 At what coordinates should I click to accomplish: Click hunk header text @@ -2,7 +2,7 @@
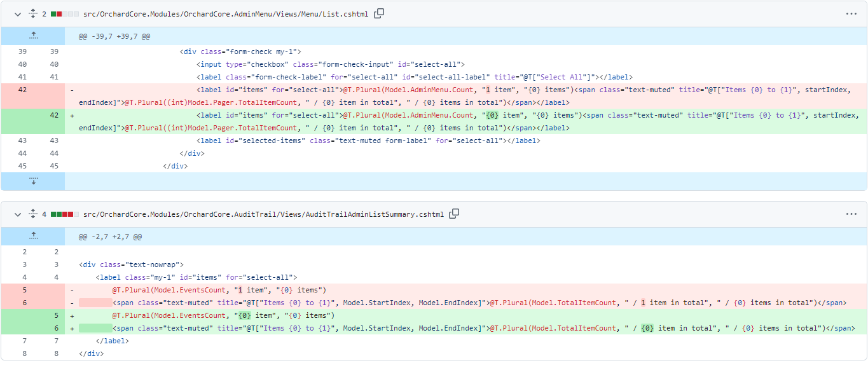(x=110, y=237)
